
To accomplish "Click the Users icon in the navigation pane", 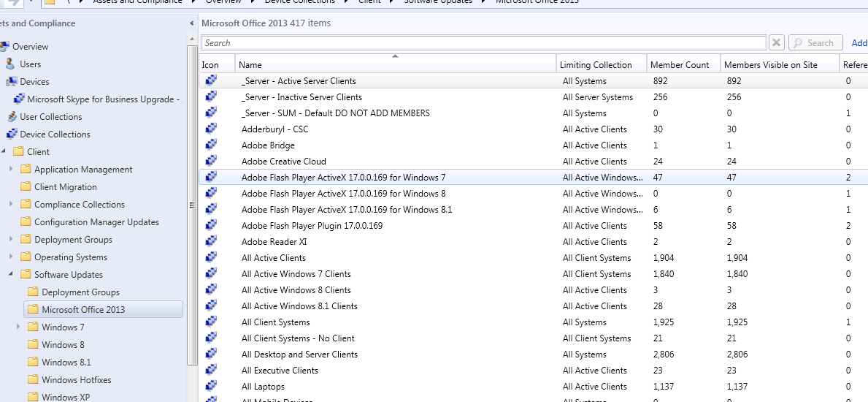I will pos(10,64).
